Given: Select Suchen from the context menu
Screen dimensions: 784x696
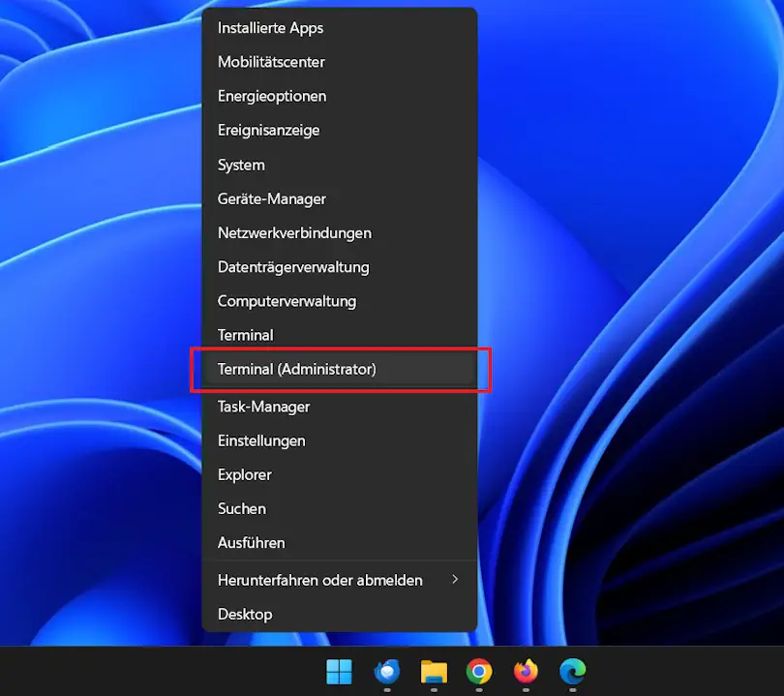Looking at the screenshot, I should (x=241, y=508).
